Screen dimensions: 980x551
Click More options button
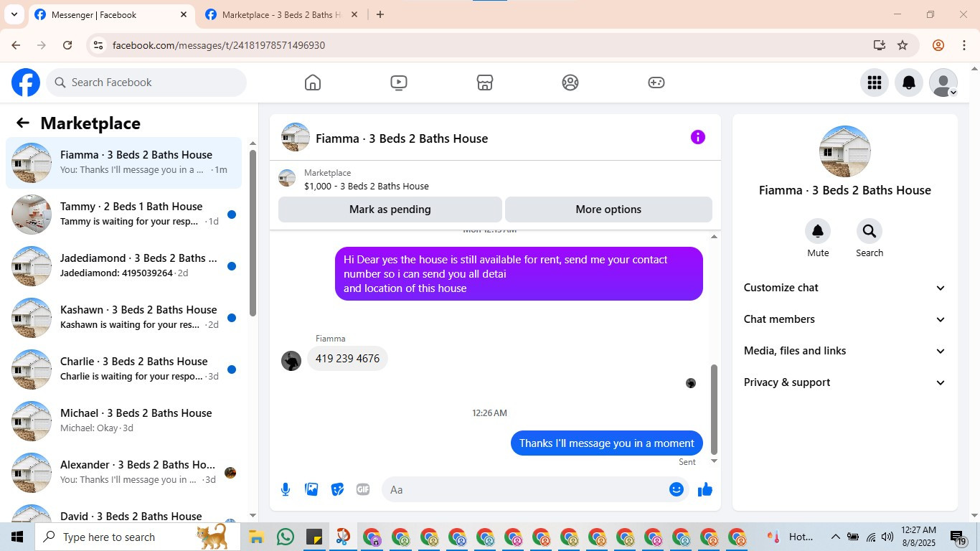coord(608,209)
